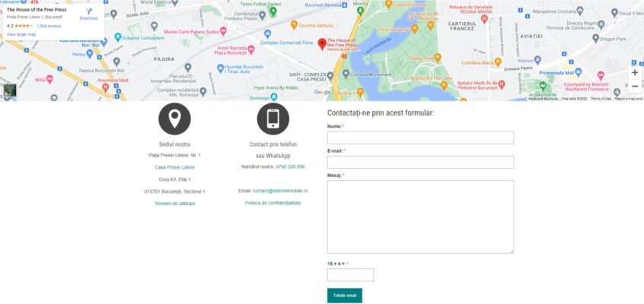Screen dimensions: 644x304
Task: Click the Directions icon in map card
Action: [89, 11]
